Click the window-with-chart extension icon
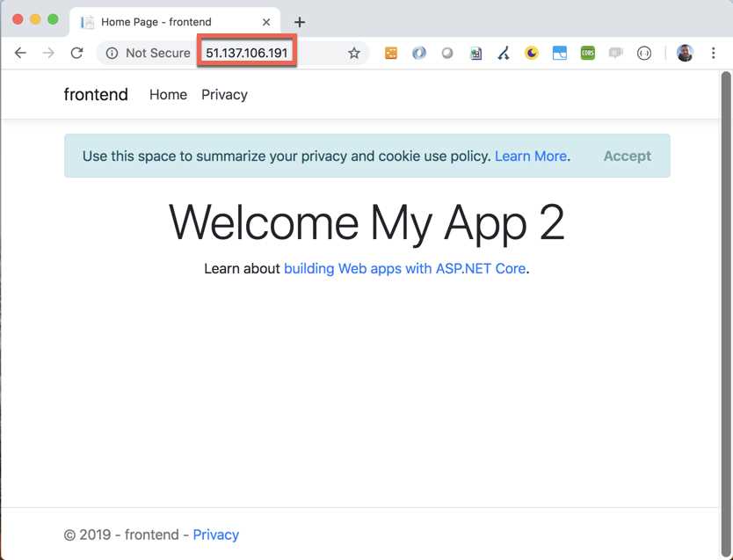This screenshot has width=733, height=560. click(560, 53)
